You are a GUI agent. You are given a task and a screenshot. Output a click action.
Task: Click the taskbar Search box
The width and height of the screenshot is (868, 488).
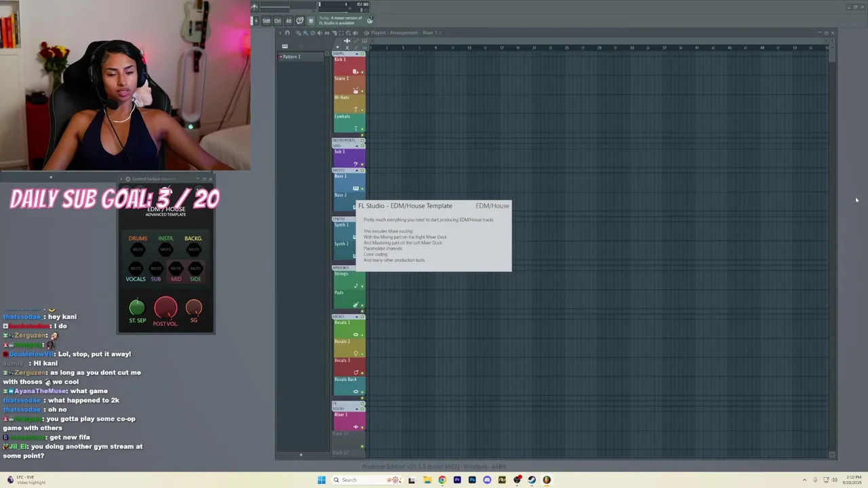pos(366,480)
